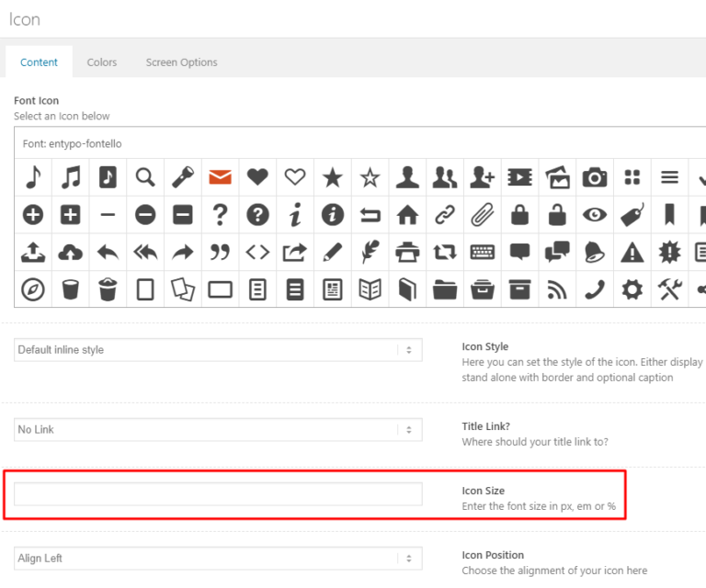
Task: Switch to the Colors tab
Action: coord(102,62)
